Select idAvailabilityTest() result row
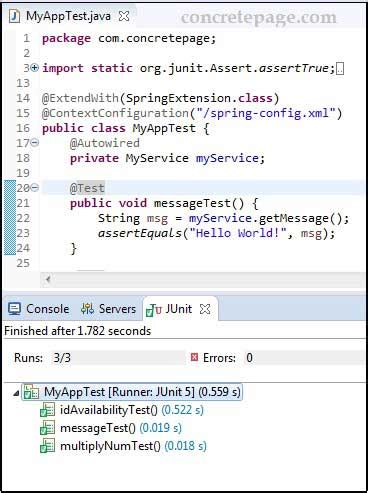368x493 pixels. click(x=122, y=410)
